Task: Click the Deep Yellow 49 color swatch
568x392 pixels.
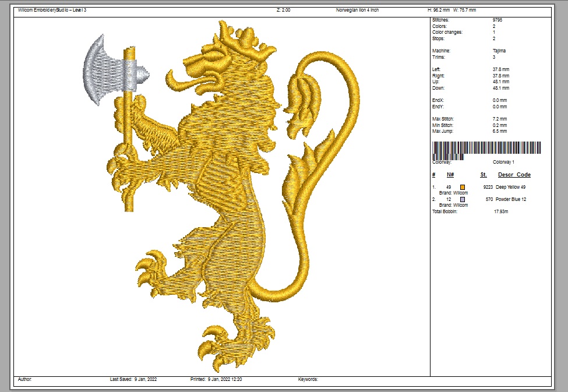Action: (x=463, y=186)
